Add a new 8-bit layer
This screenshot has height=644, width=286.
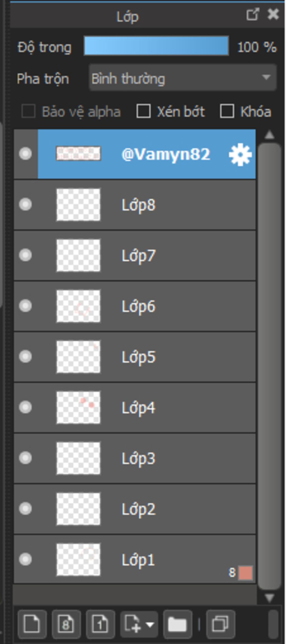[66, 624]
